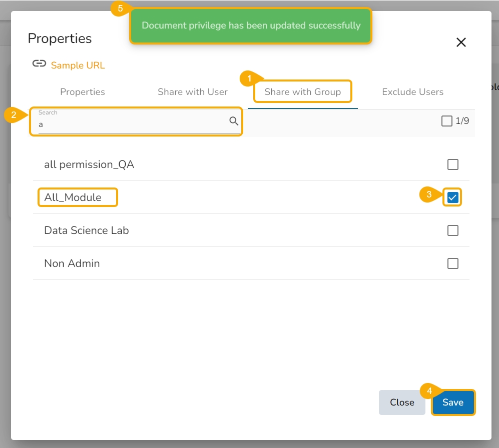The height and width of the screenshot is (448, 499).
Task: Click the all permission_QA list item
Action: (89, 164)
